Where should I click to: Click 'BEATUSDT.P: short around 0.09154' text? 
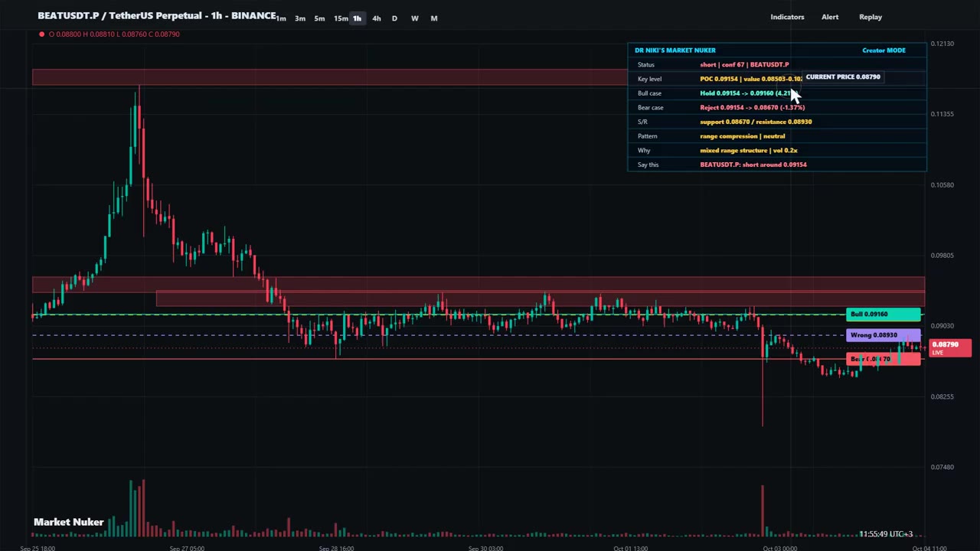coord(753,165)
